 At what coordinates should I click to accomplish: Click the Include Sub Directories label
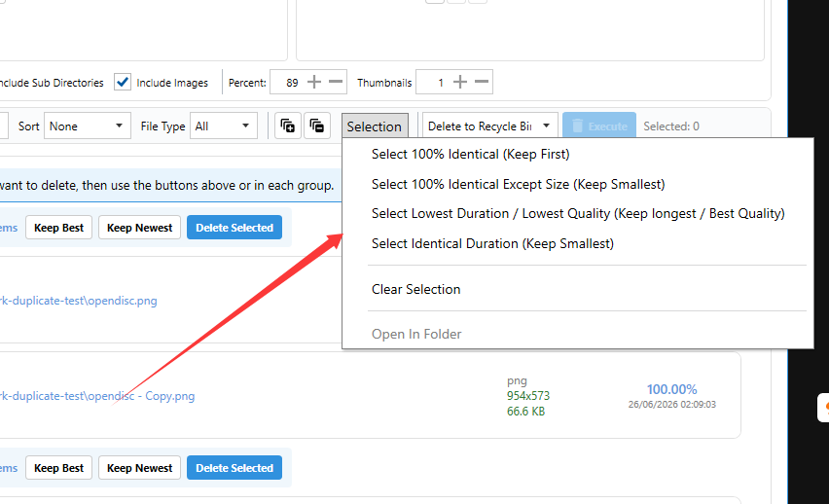pyautogui.click(x=52, y=83)
